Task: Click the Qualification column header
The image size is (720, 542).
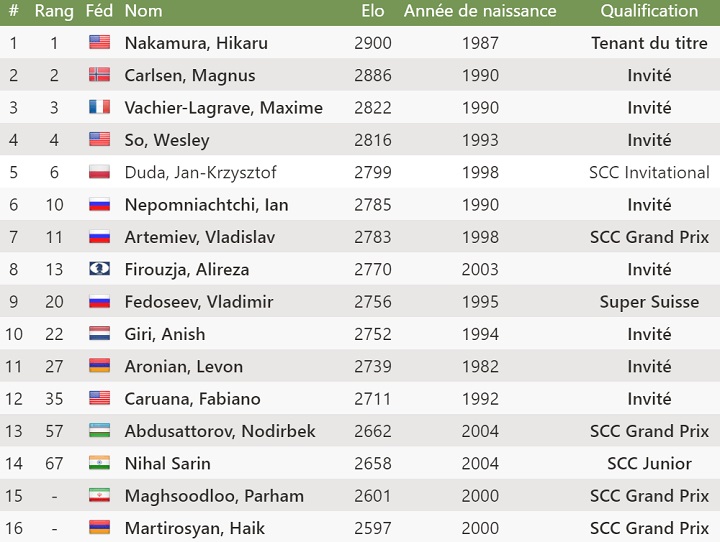Action: click(649, 11)
